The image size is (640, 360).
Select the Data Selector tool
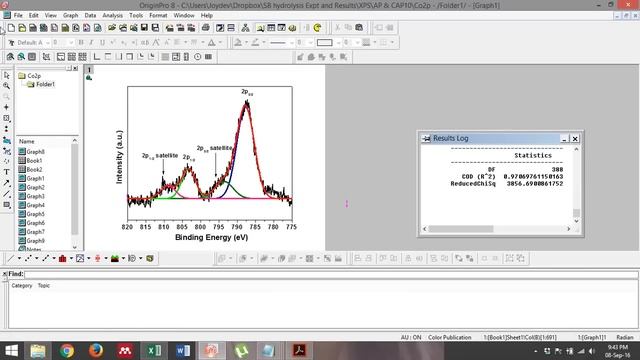point(7,129)
